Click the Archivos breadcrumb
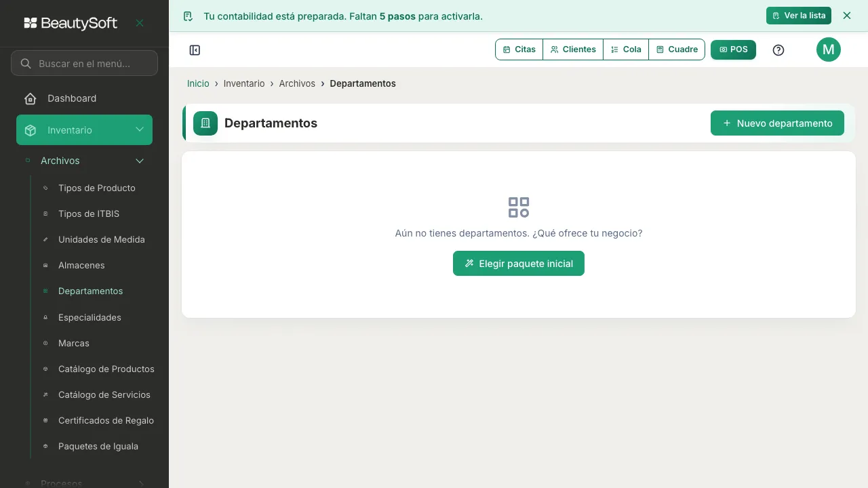This screenshot has height=488, width=868. [x=297, y=83]
